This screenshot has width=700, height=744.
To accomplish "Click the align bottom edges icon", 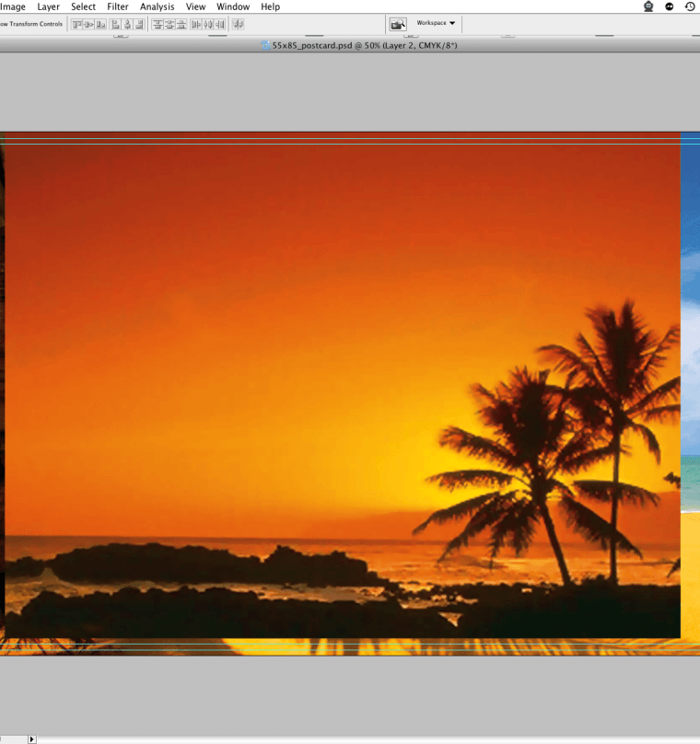I will point(100,24).
